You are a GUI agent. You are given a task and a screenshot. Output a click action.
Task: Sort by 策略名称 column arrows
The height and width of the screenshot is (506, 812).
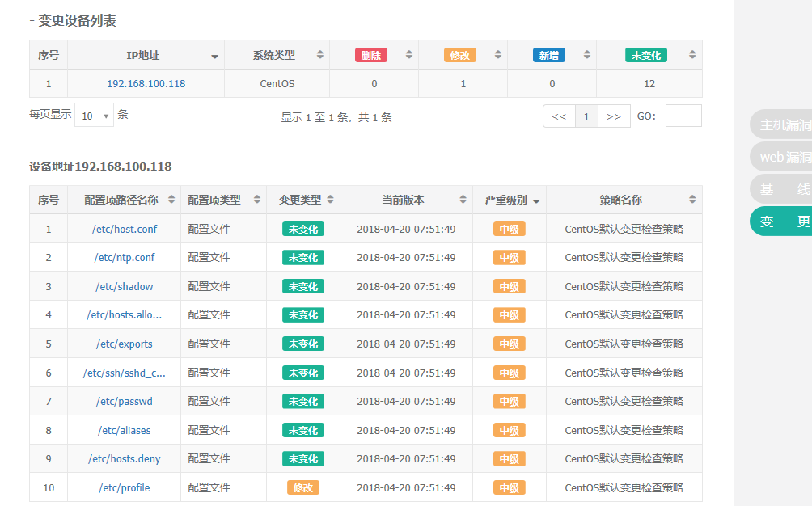tap(692, 200)
